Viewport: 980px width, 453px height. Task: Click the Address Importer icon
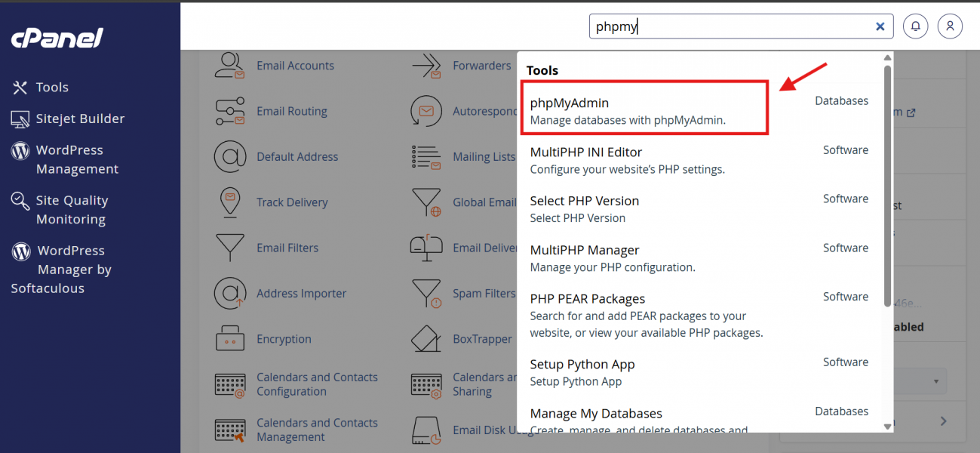tap(229, 293)
